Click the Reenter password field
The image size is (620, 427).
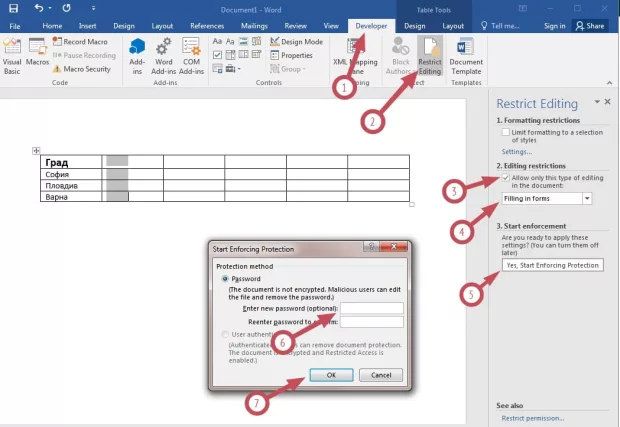tap(372, 321)
